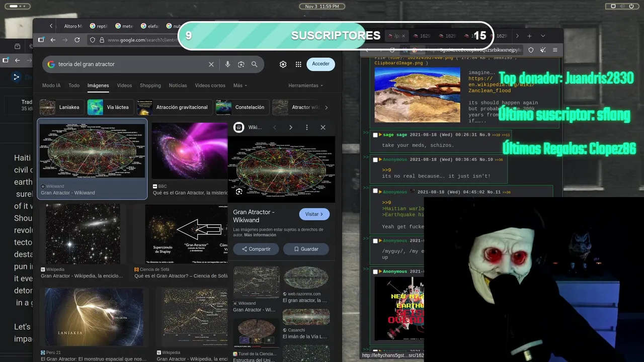The image size is (644, 362).
Task: Open Google Lens image search
Action: point(241,64)
